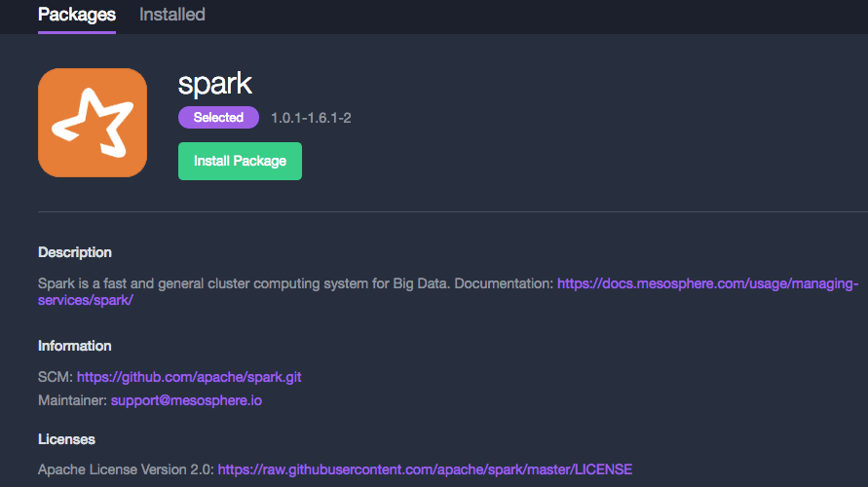Click the Apache License Version 2.0 label

pos(125,469)
